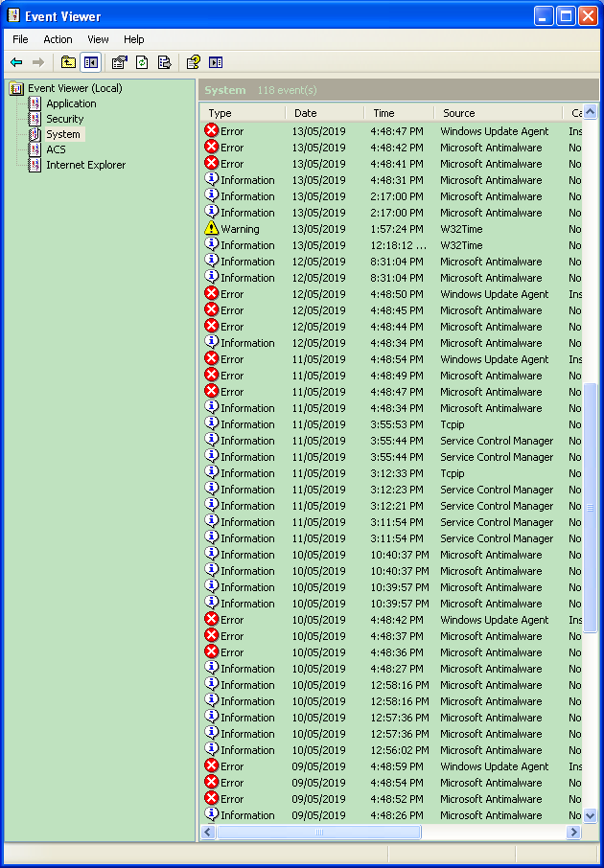
Task: Click the Back arrow toolbar button
Action: tap(16, 62)
